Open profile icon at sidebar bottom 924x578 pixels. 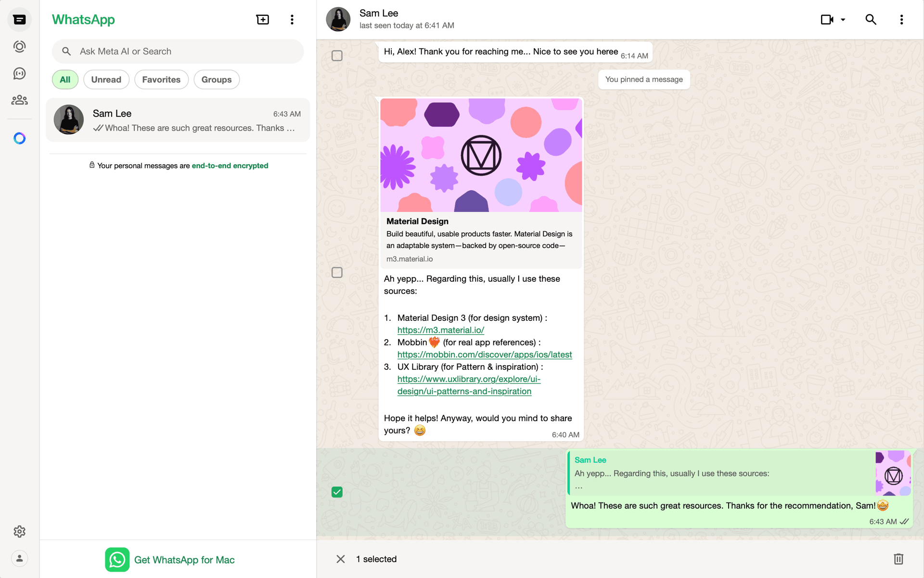tap(19, 558)
